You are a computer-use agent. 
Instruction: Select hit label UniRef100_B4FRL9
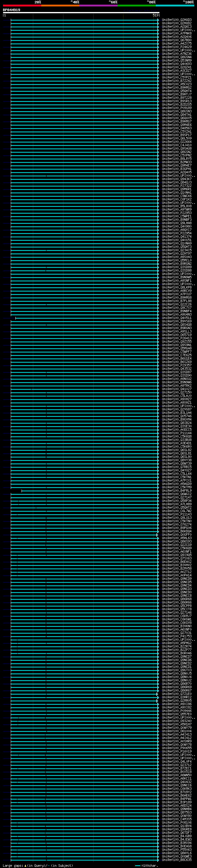177,491
